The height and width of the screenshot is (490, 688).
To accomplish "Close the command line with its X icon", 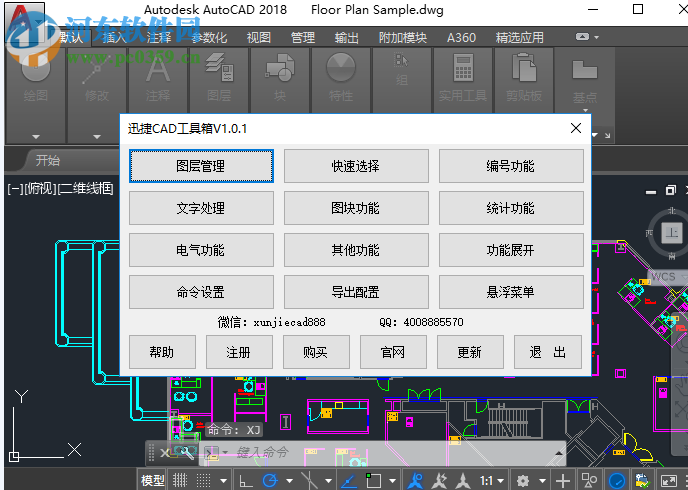I will (x=164, y=452).
